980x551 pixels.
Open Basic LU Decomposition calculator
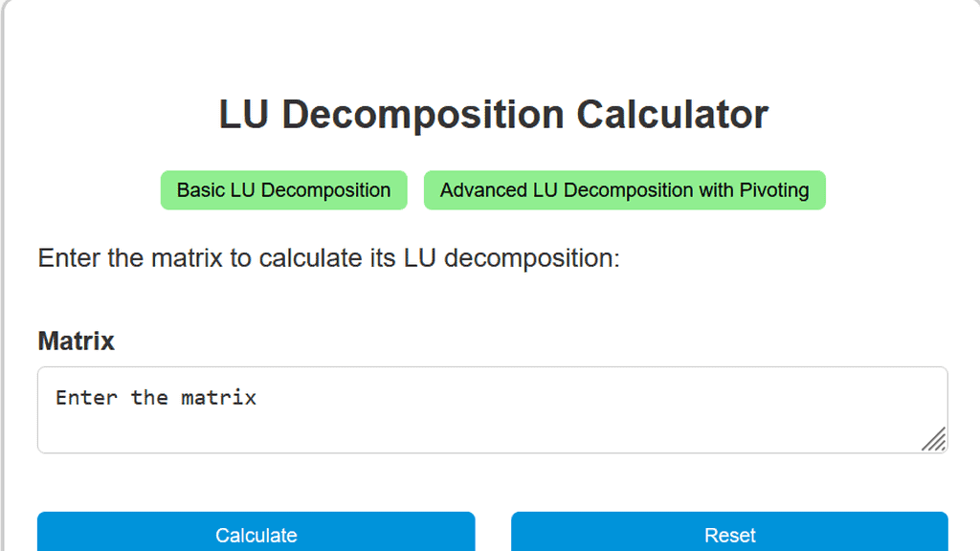click(283, 189)
